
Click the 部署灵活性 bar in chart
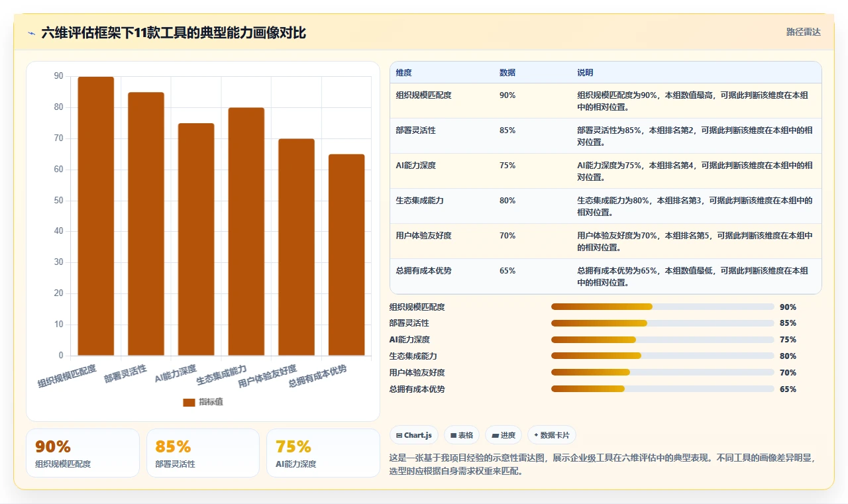pyautogui.click(x=146, y=224)
